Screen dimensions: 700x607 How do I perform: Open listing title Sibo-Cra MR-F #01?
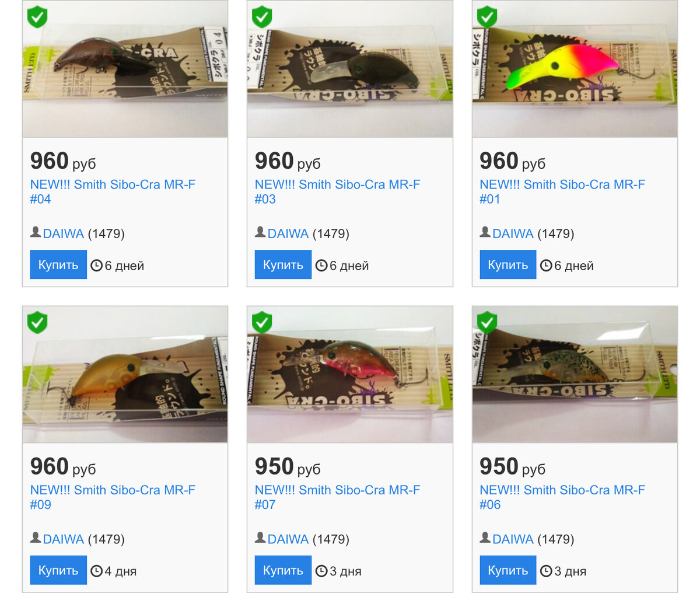click(562, 191)
